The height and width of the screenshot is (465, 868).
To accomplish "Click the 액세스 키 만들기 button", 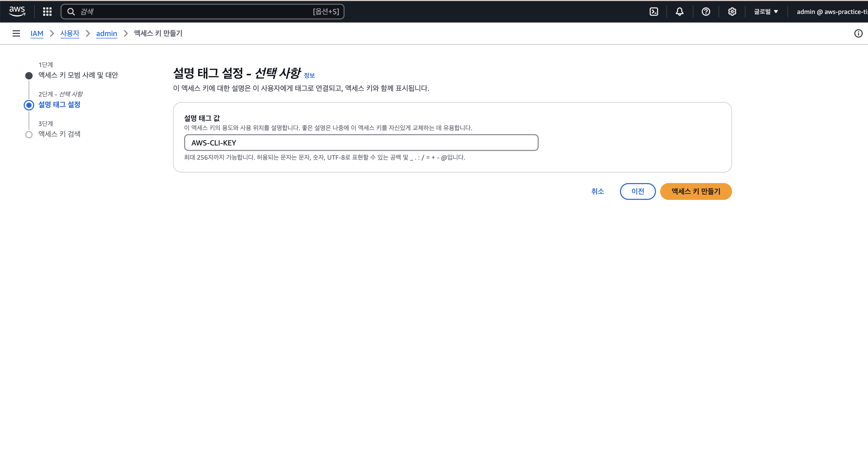I will (695, 191).
